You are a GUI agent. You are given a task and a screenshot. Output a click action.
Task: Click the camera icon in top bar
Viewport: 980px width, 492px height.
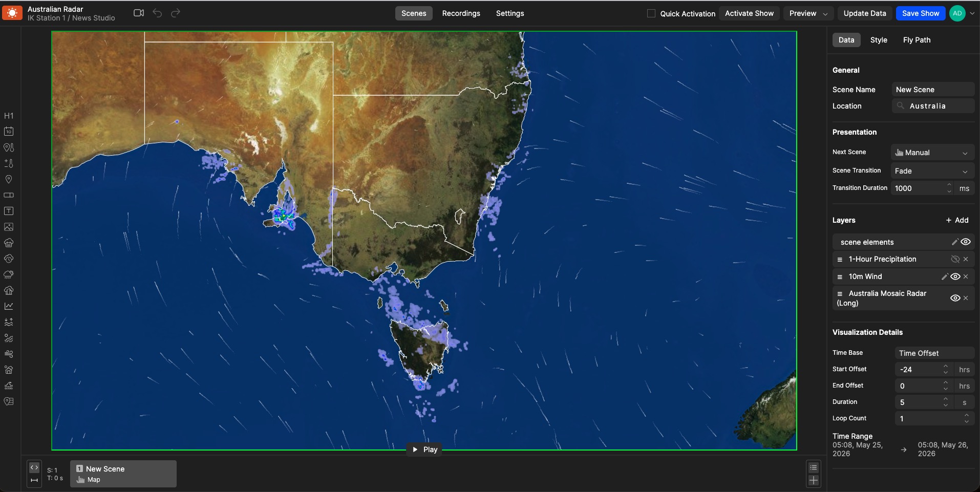click(139, 13)
